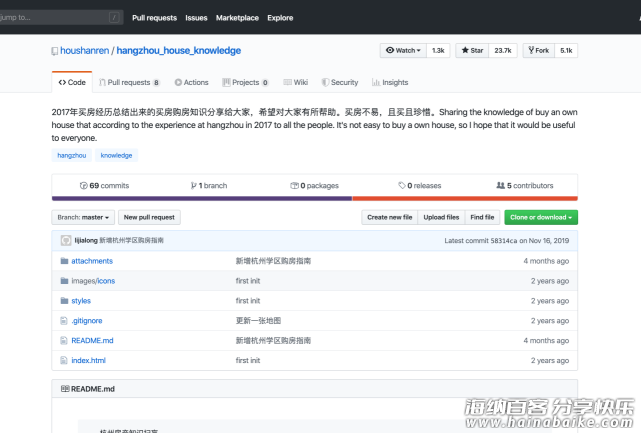Image resolution: width=641 pixels, height=433 pixels.
Task: Open the styles folder
Action: coord(81,301)
